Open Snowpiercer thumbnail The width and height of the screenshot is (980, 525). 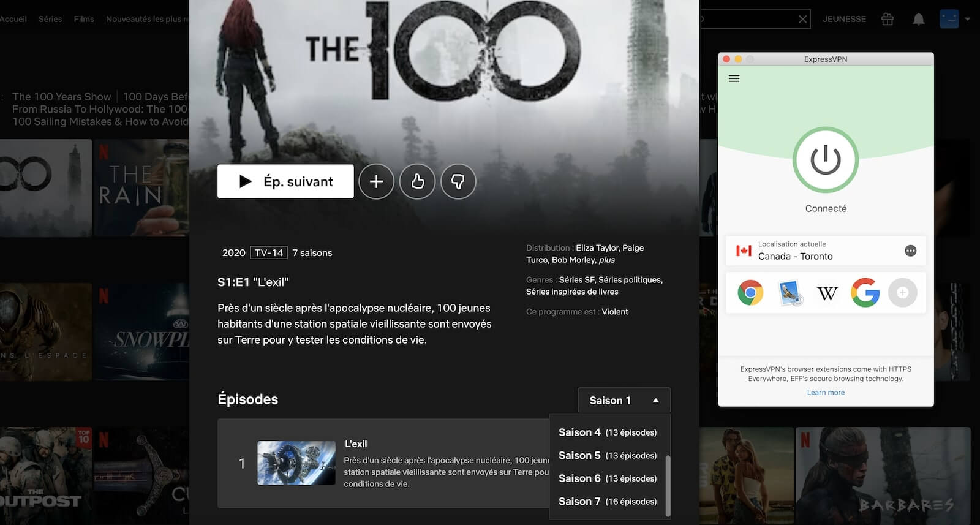(141, 332)
